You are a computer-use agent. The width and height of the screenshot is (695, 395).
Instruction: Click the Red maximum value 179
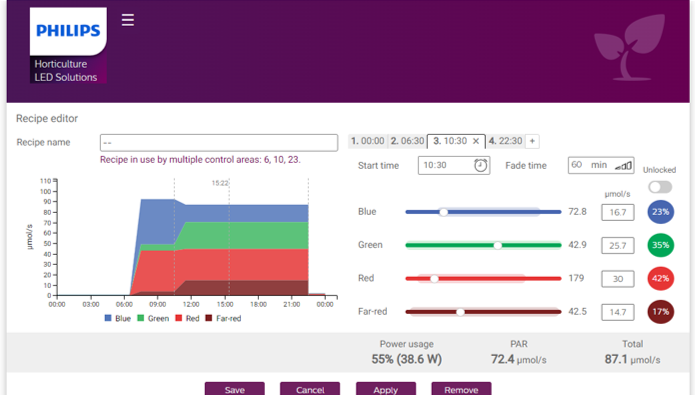tap(576, 278)
